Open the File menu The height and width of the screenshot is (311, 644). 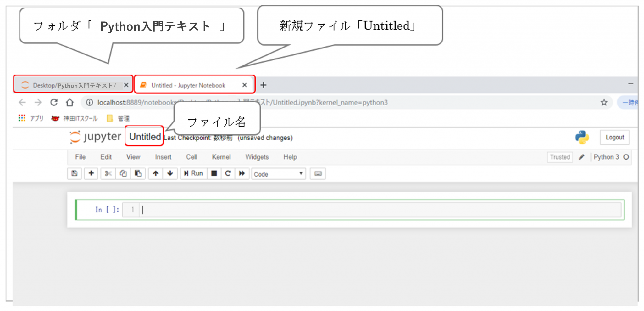click(x=80, y=157)
